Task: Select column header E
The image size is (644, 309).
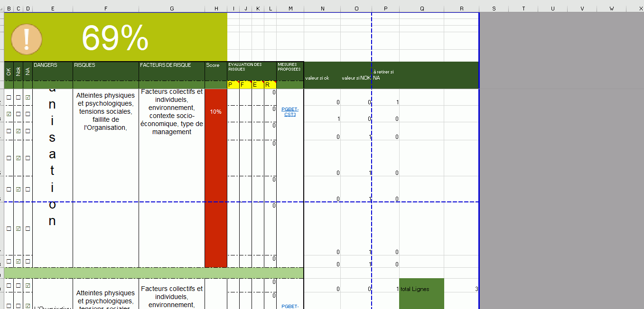Action: [52, 9]
